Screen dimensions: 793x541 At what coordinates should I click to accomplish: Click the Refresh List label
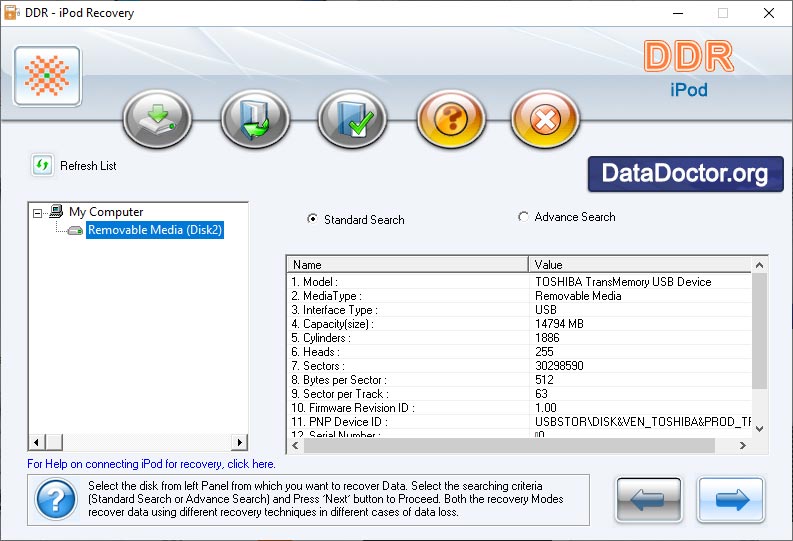[88, 166]
